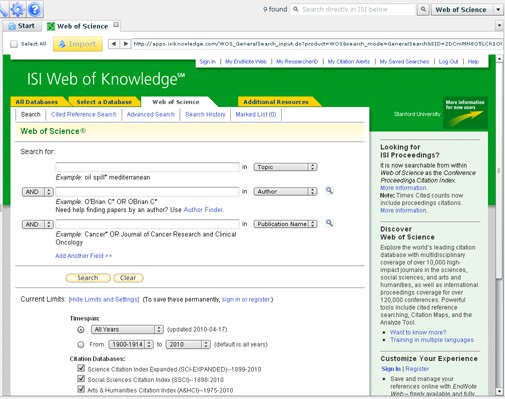Viewport: 505px width, 399px height.
Task: Click the Help link in top navigation
Action: pos(473,62)
